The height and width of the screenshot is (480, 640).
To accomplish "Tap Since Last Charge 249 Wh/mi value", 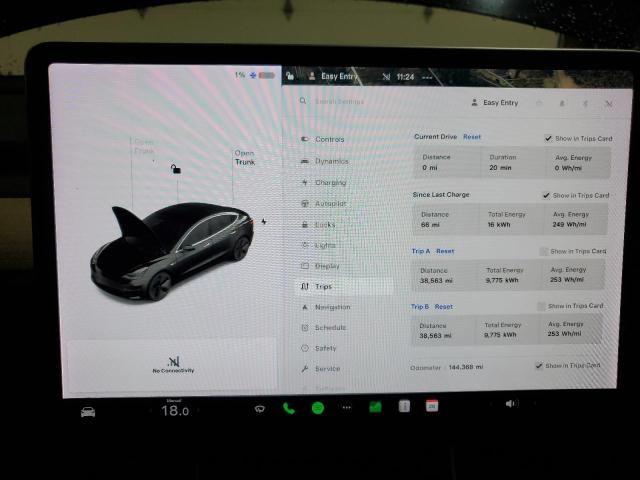I will tap(569, 224).
